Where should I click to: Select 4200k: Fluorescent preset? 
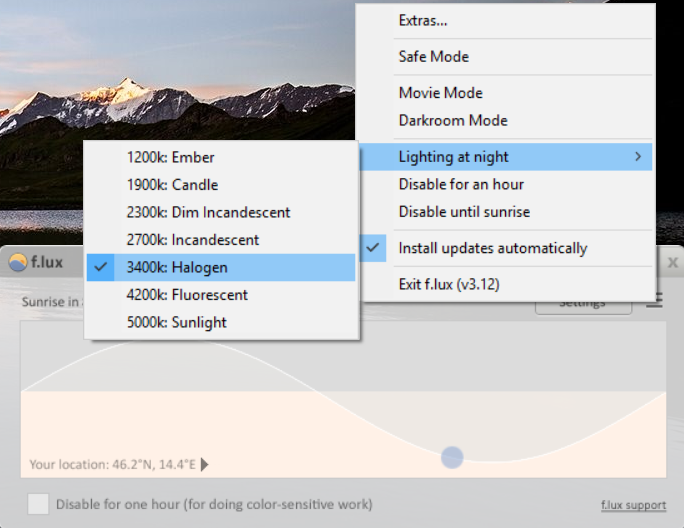pyautogui.click(x=221, y=295)
